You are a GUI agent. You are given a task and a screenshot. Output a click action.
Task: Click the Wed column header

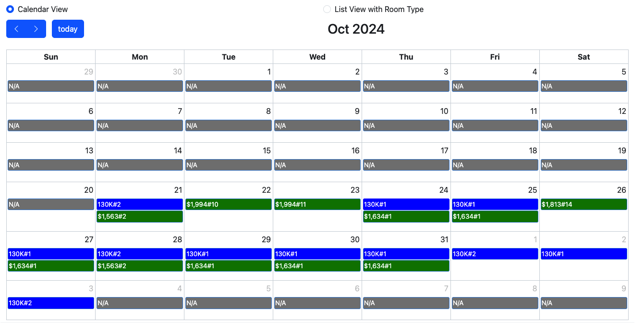[317, 57]
